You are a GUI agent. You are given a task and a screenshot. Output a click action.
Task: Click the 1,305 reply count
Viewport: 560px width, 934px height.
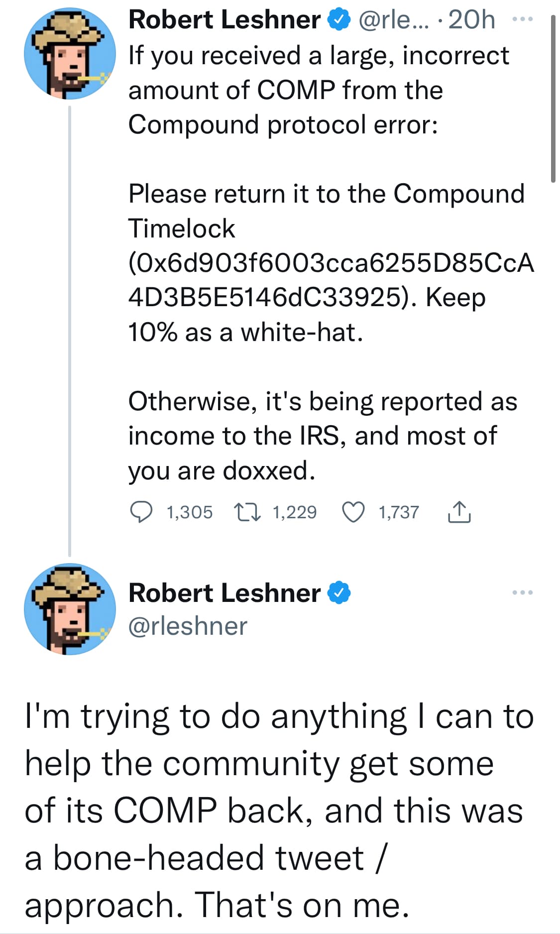tap(190, 512)
